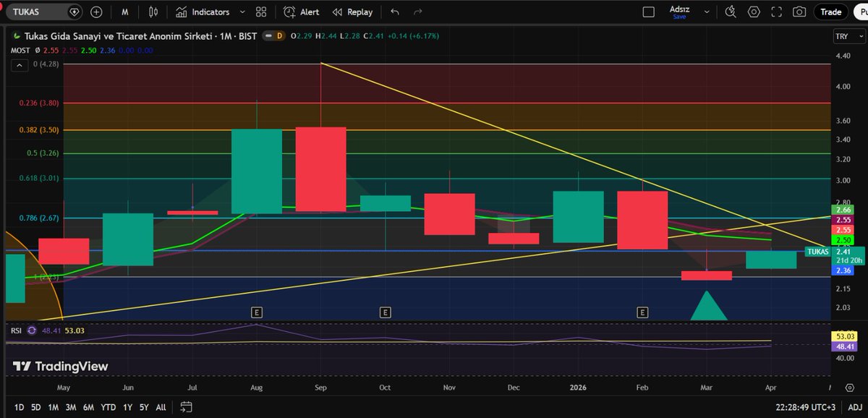Open chart settings hexagon icon
868x418 pixels.
[754, 12]
